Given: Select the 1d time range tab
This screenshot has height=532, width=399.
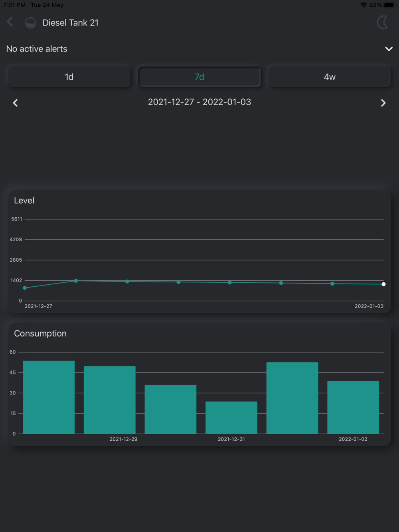Looking at the screenshot, I should tap(69, 77).
